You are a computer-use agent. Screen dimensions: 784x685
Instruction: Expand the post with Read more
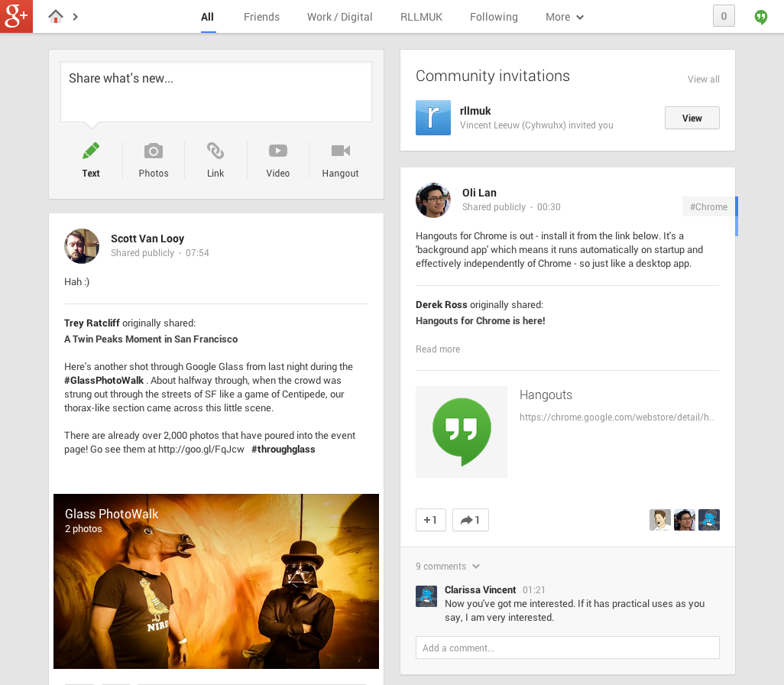coord(438,349)
